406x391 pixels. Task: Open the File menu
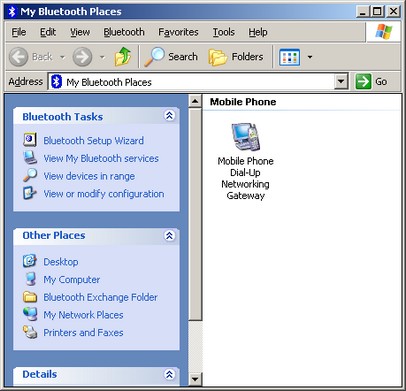pyautogui.click(x=19, y=32)
